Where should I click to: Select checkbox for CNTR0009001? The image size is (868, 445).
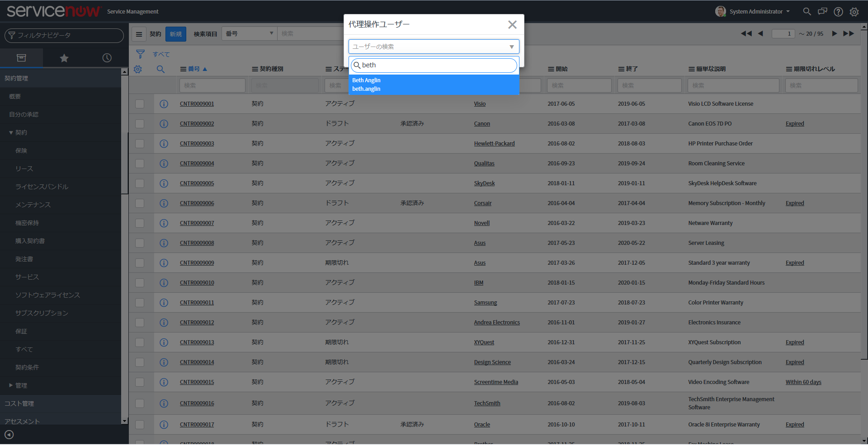[140, 104]
